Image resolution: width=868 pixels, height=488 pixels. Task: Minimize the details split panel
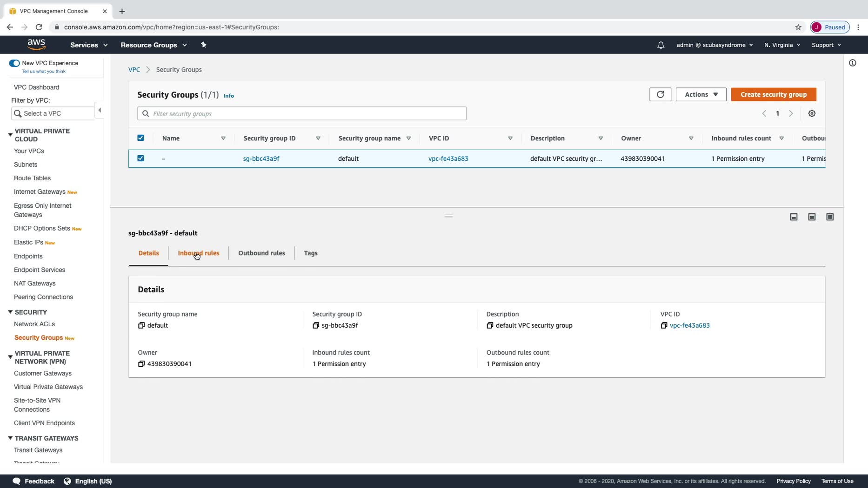pyautogui.click(x=794, y=217)
